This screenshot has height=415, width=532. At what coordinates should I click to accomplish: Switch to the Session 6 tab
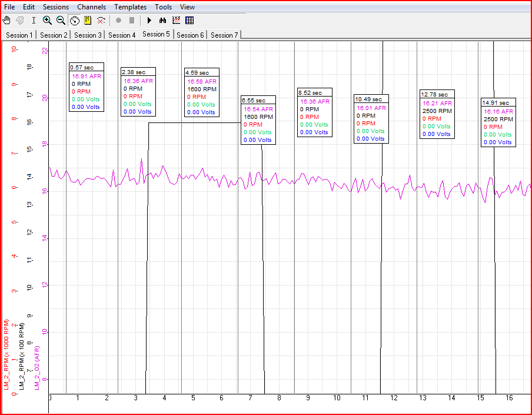(190, 35)
